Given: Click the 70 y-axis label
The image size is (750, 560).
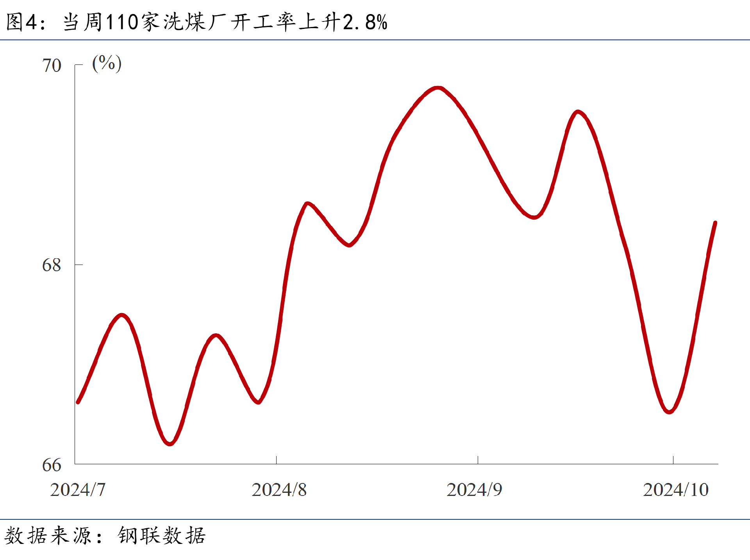Looking at the screenshot, I should click(52, 65).
